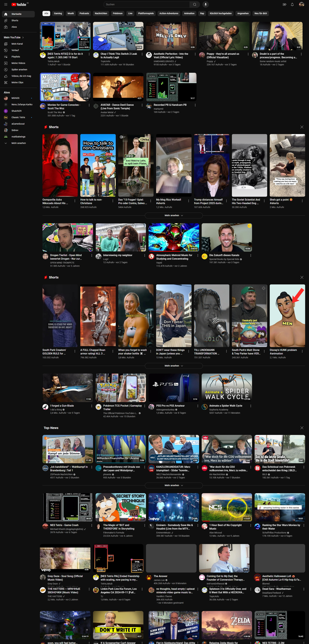
Task: Dismiss the first Shorts shelf
Action: click(x=302, y=127)
